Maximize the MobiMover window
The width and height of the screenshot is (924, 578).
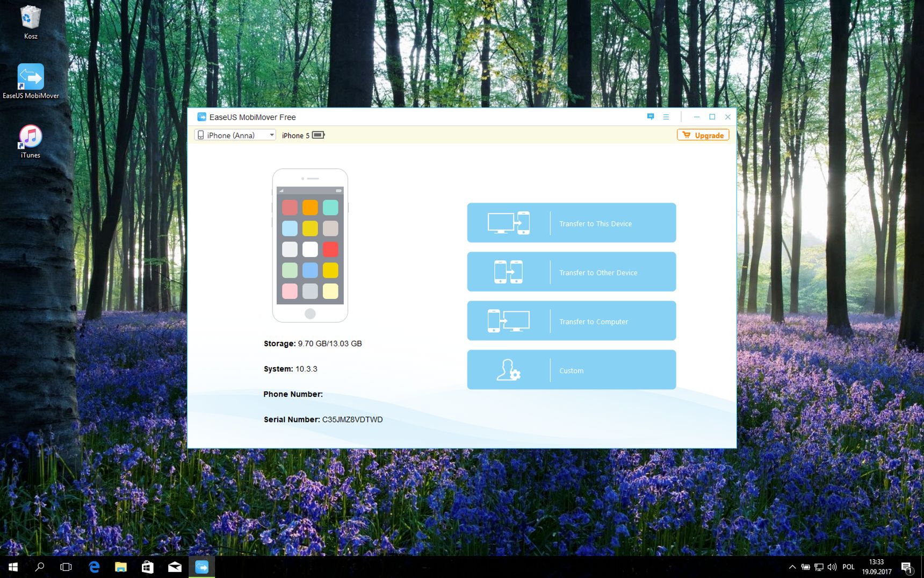tap(712, 117)
